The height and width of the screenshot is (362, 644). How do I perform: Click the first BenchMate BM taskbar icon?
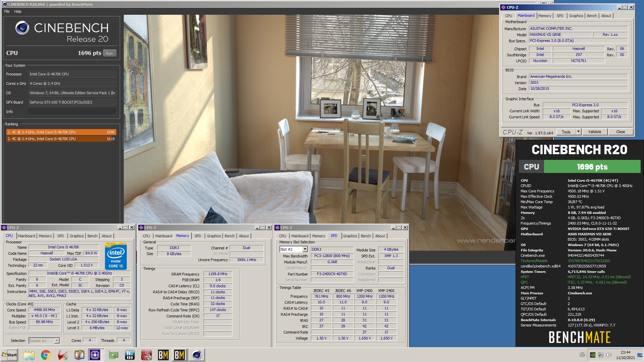tap(163, 355)
